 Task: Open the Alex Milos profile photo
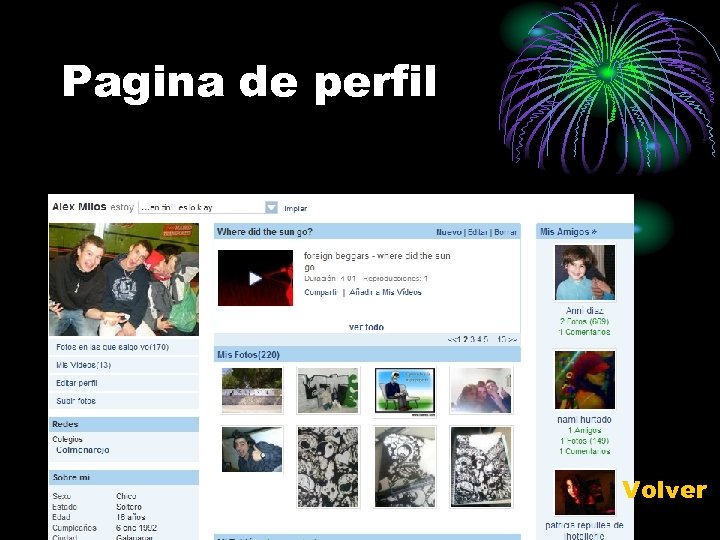click(x=124, y=279)
